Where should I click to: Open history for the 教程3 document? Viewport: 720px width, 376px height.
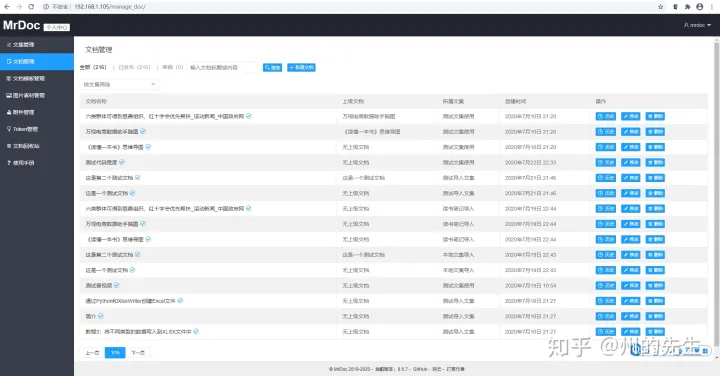coord(606,331)
